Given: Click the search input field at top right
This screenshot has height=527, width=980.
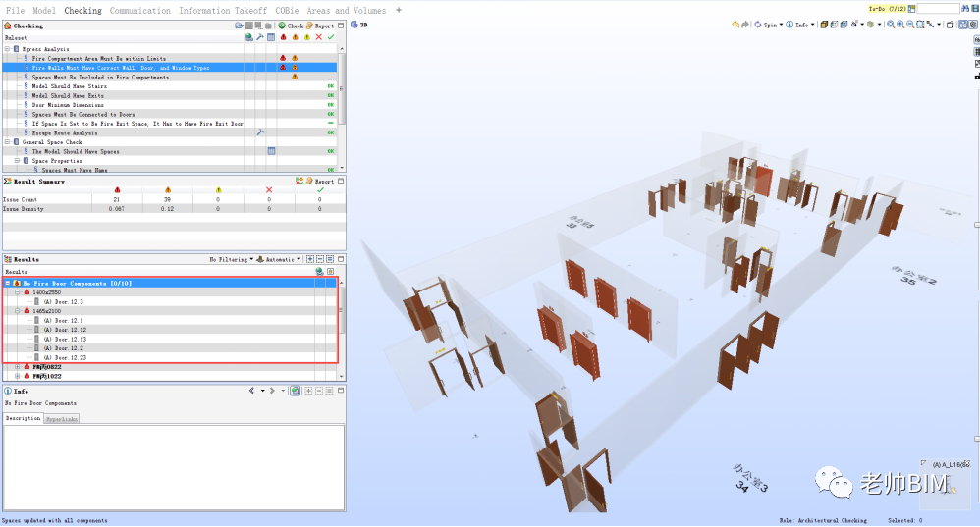Looking at the screenshot, I should click(x=938, y=9).
